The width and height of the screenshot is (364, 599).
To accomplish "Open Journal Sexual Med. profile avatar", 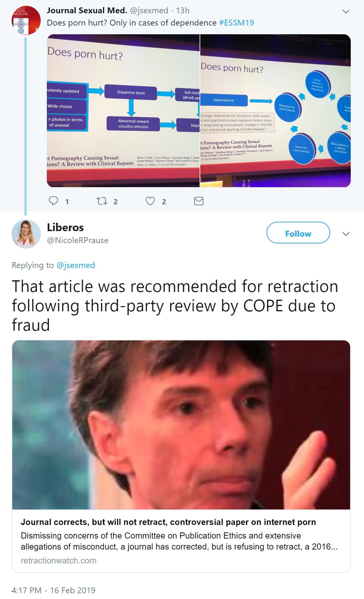I will [x=26, y=20].
